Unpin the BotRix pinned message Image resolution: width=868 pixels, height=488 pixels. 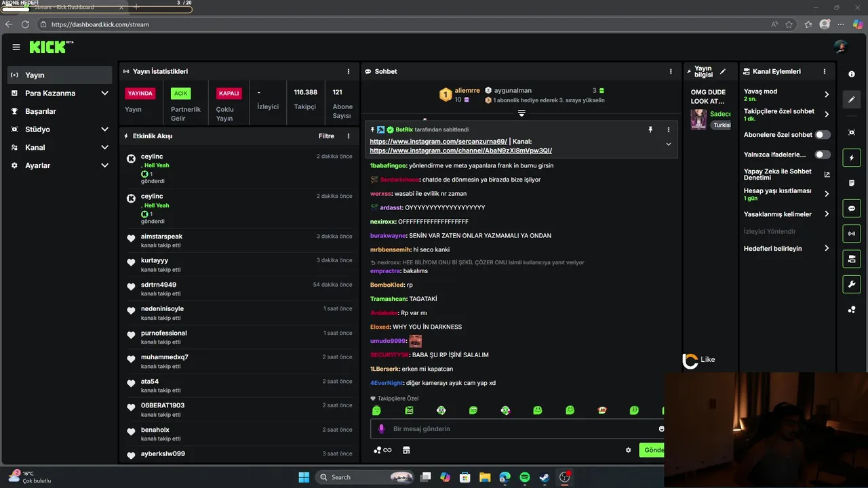(x=650, y=129)
